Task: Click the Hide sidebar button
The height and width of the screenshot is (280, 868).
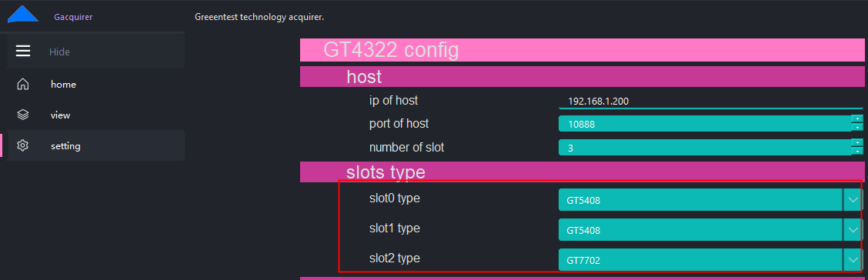Action: pyautogui.click(x=96, y=52)
